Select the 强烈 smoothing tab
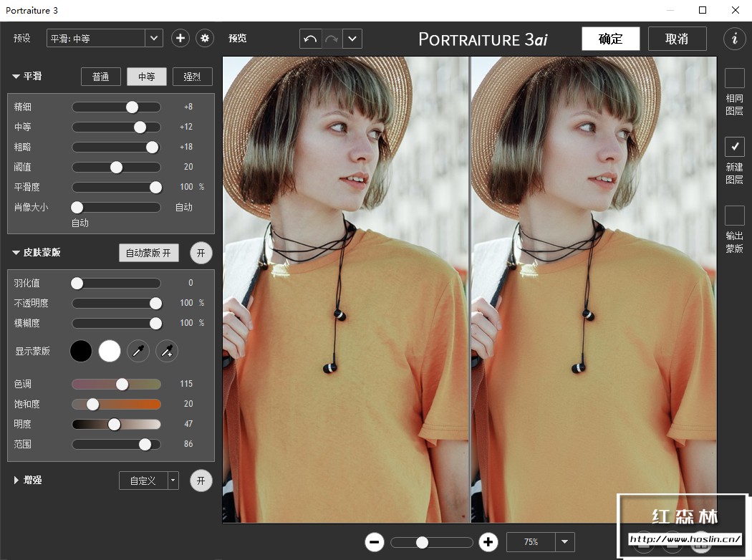The height and width of the screenshot is (560, 752). coord(193,77)
